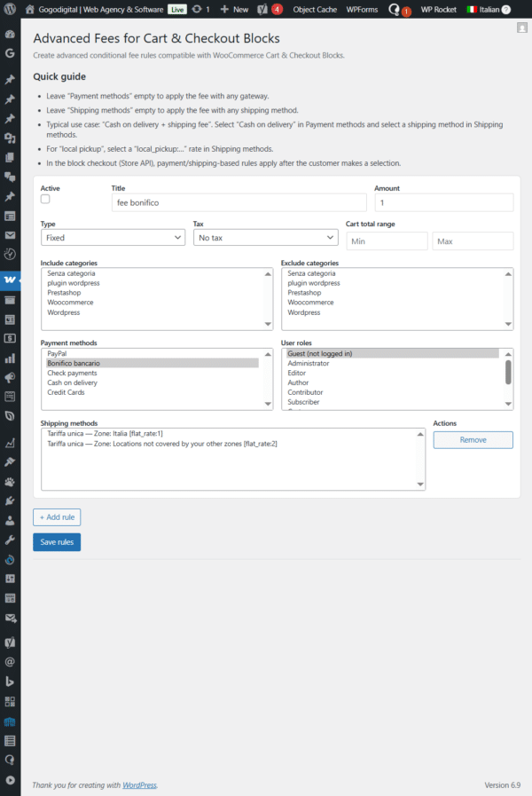This screenshot has width=532, height=796.
Task: Click the Save rules button
Action: pos(57,542)
